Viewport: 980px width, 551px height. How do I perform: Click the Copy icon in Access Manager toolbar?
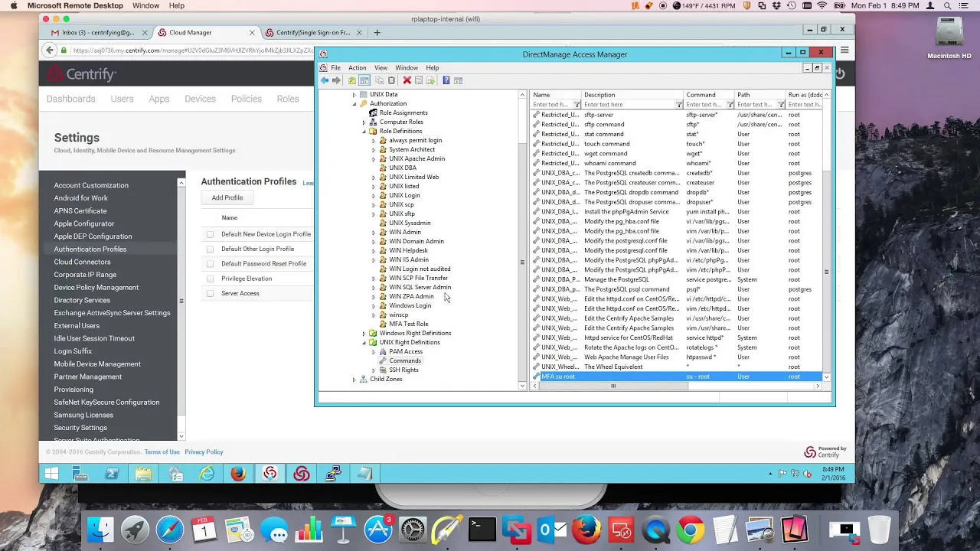coord(379,80)
